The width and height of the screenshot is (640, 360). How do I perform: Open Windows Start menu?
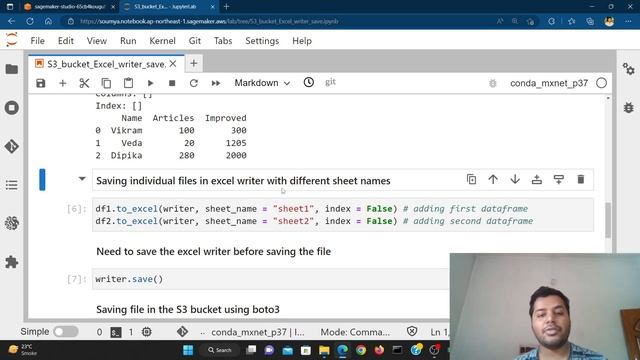[x=188, y=350]
